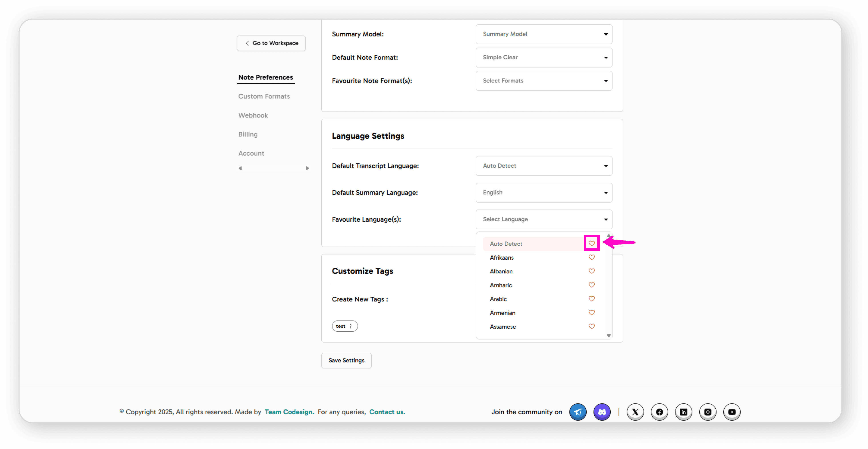Favourite the Auto Detect language heart

tap(591, 243)
